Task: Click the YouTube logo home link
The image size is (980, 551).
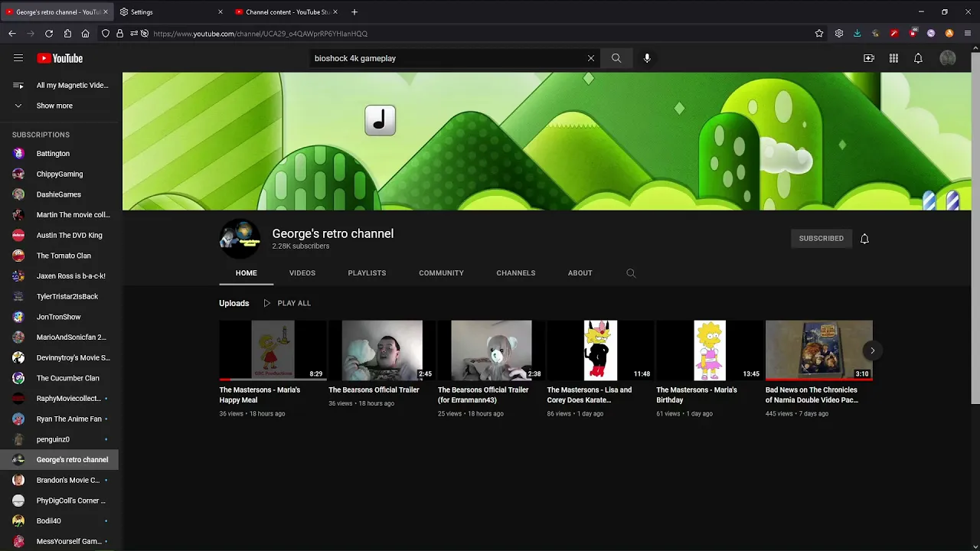Action: (60, 58)
